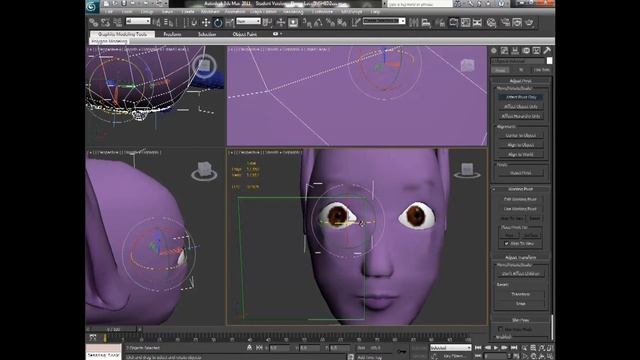Toggle Affect Hierarchy Only
This screenshot has width=640, height=360.
click(521, 116)
